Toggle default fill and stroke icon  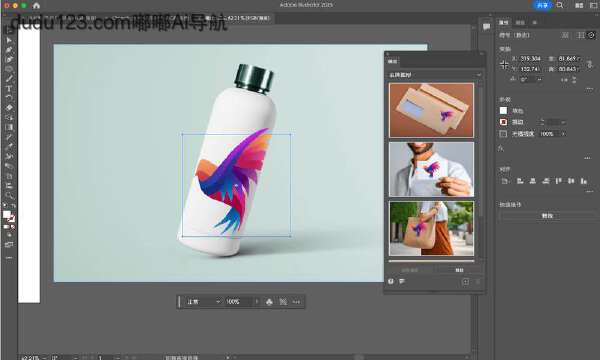5,206
